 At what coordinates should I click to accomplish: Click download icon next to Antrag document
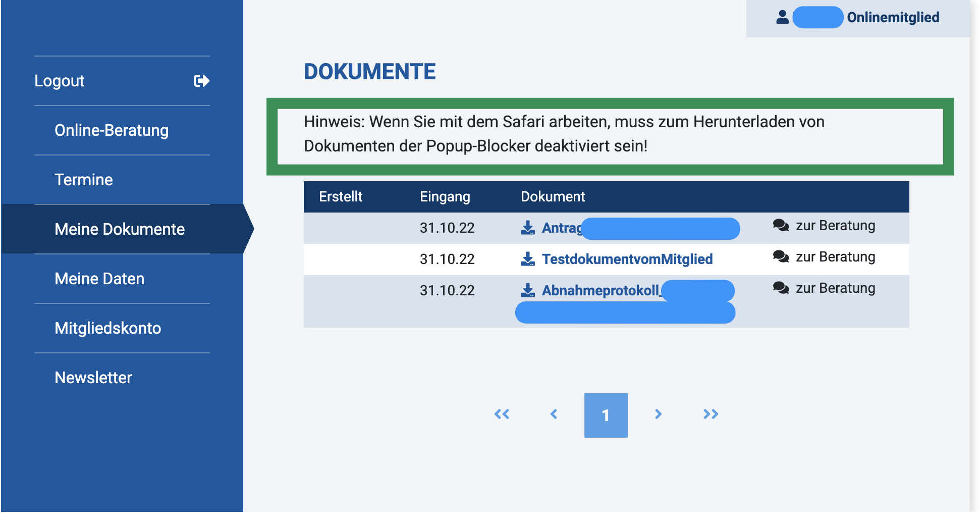click(x=527, y=228)
